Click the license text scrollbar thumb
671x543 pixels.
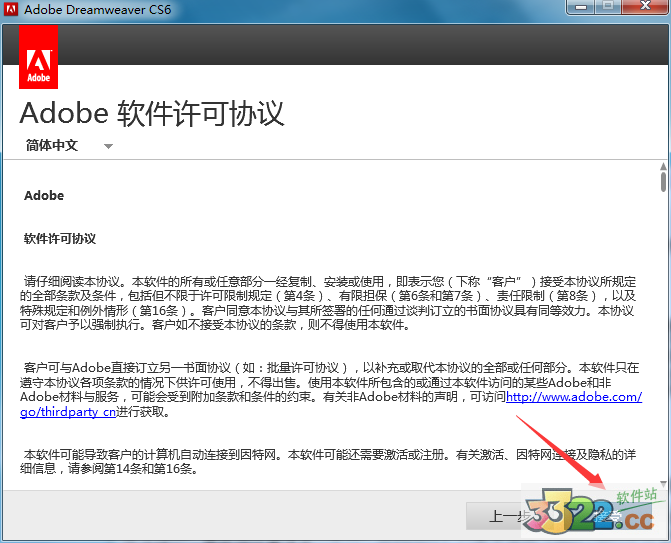663,182
